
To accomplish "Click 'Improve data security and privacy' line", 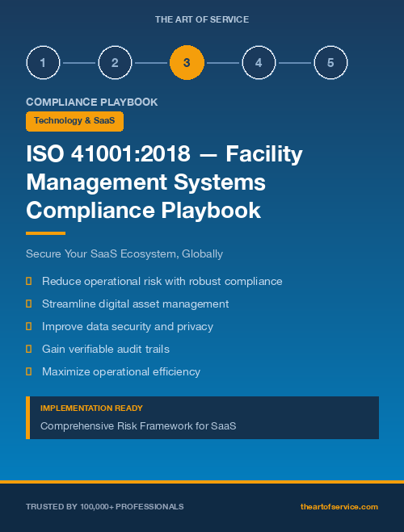I will 128,326.
